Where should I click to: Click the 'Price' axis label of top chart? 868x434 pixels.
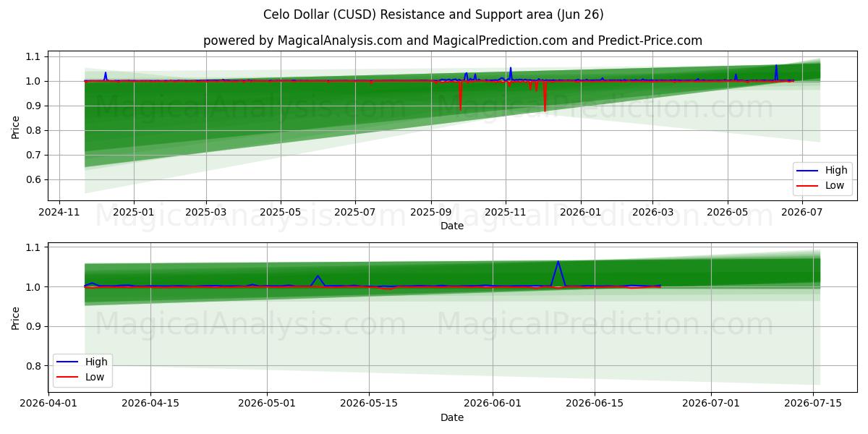tap(16, 126)
